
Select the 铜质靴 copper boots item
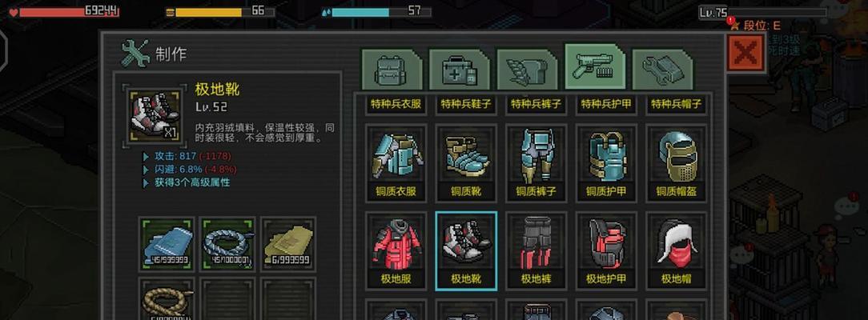point(465,163)
